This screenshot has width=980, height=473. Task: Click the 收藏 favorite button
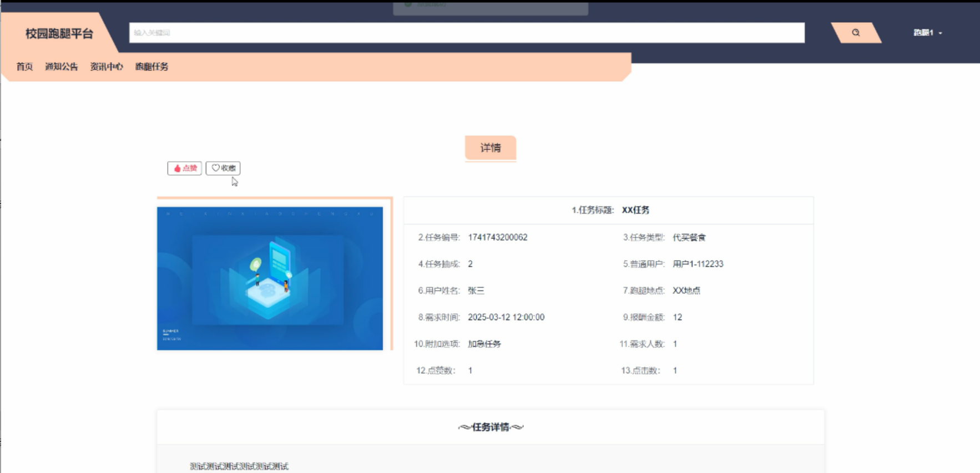(223, 168)
